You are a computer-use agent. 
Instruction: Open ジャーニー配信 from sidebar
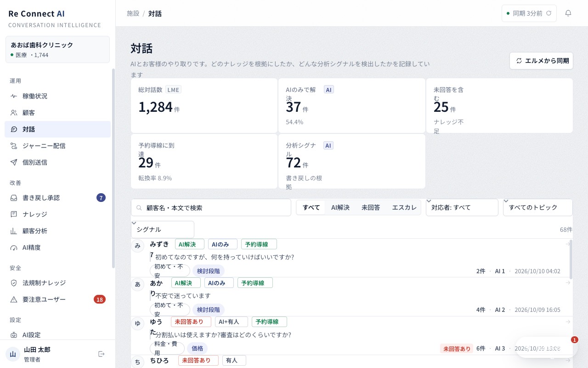click(x=57, y=146)
